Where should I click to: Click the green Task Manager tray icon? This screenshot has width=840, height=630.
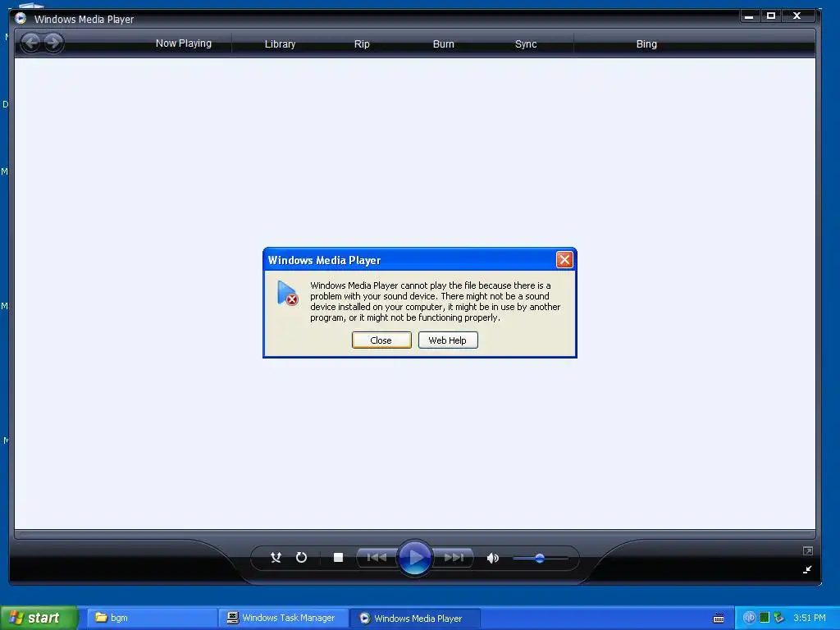click(x=765, y=618)
